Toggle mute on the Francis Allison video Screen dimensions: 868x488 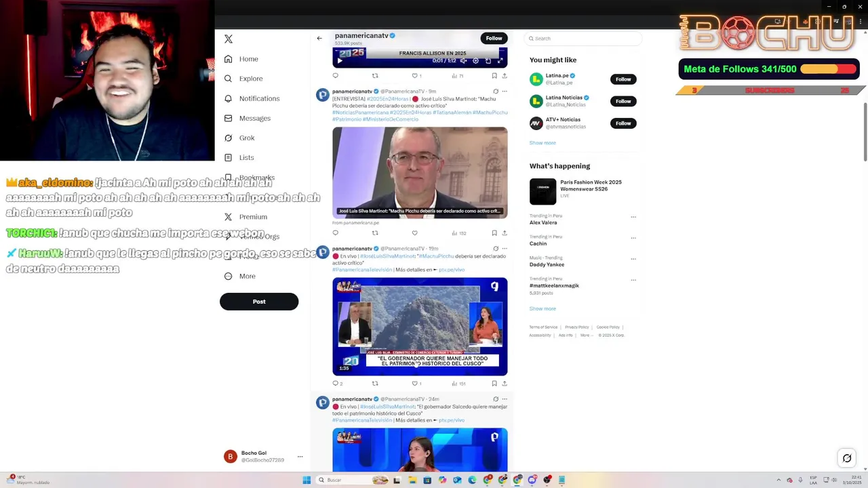click(x=462, y=60)
